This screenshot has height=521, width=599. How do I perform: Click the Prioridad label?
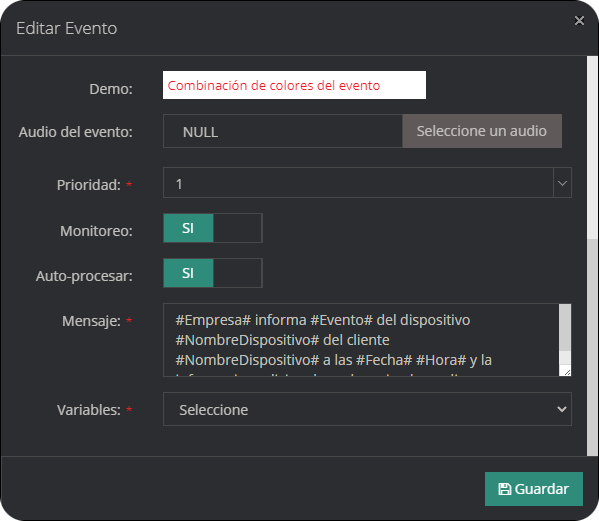pos(89,185)
